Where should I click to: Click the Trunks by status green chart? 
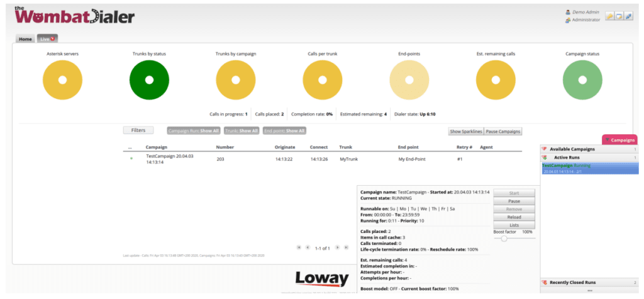(149, 81)
